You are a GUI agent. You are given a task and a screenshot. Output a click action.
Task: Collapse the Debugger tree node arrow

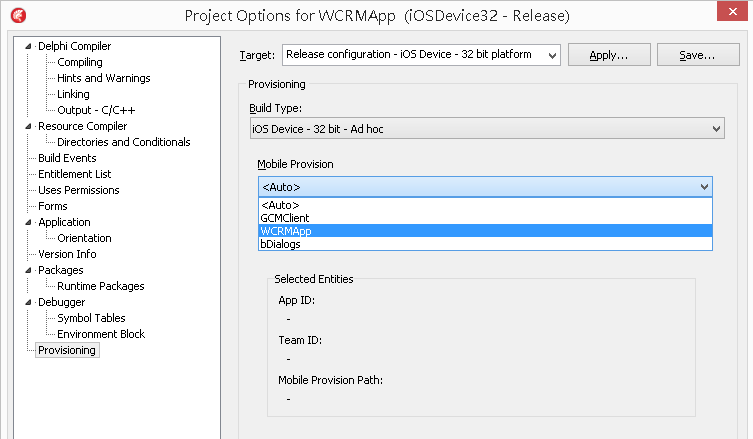pos(28,303)
